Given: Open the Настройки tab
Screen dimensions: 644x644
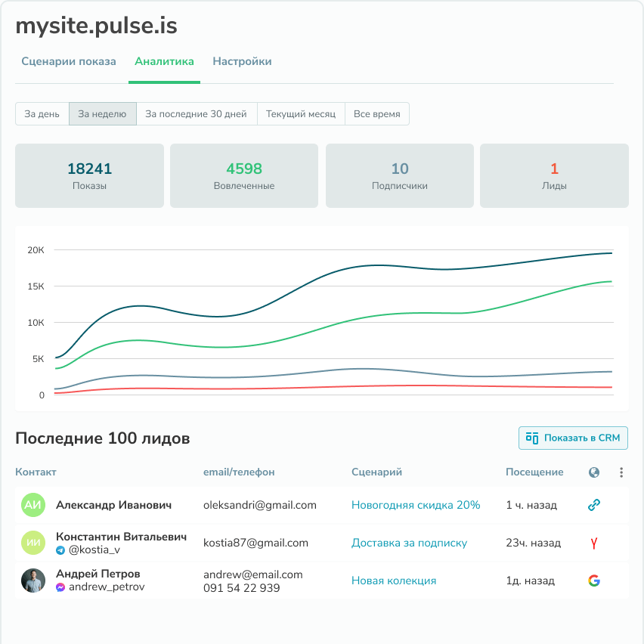Looking at the screenshot, I should point(242,62).
